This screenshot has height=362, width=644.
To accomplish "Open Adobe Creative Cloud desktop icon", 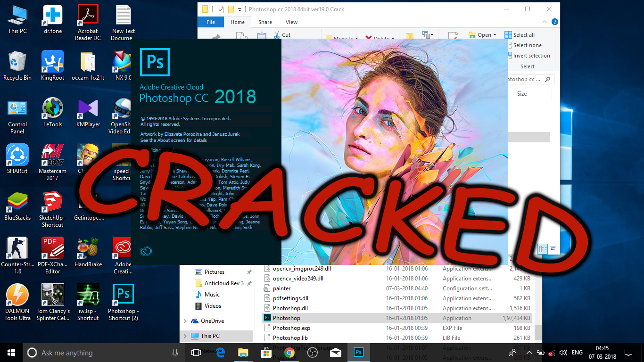I will 123,256.
